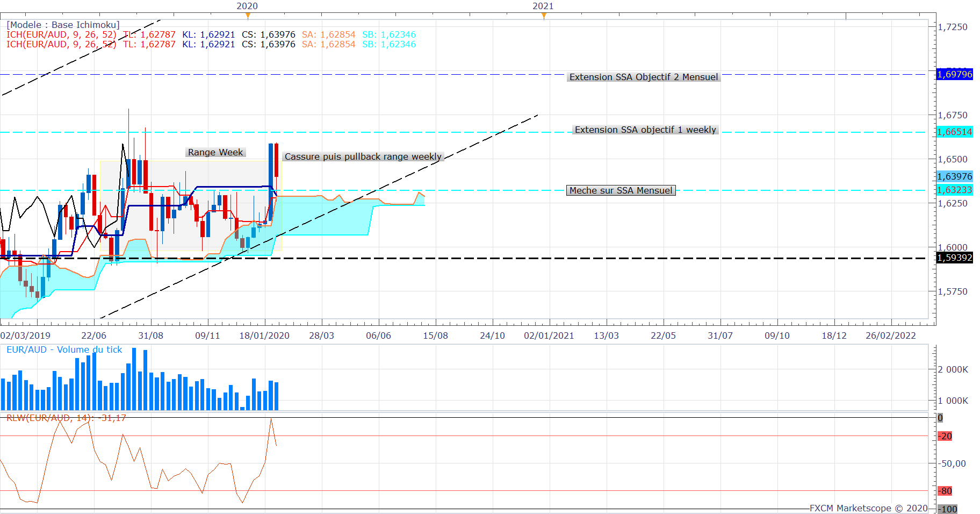Screen dimensions: 980x514
Task: Select the 2020 year label above the chart
Action: tap(247, 6)
